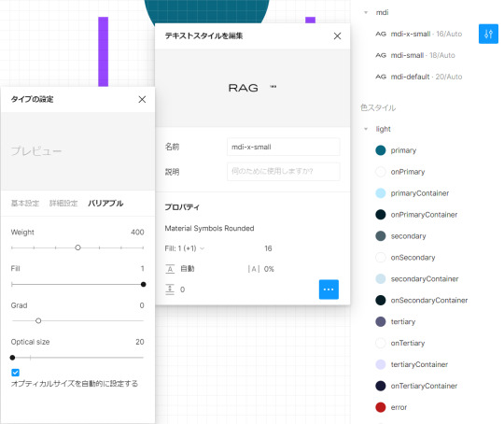Select the onPrimaryContainer color swatch

click(381, 215)
